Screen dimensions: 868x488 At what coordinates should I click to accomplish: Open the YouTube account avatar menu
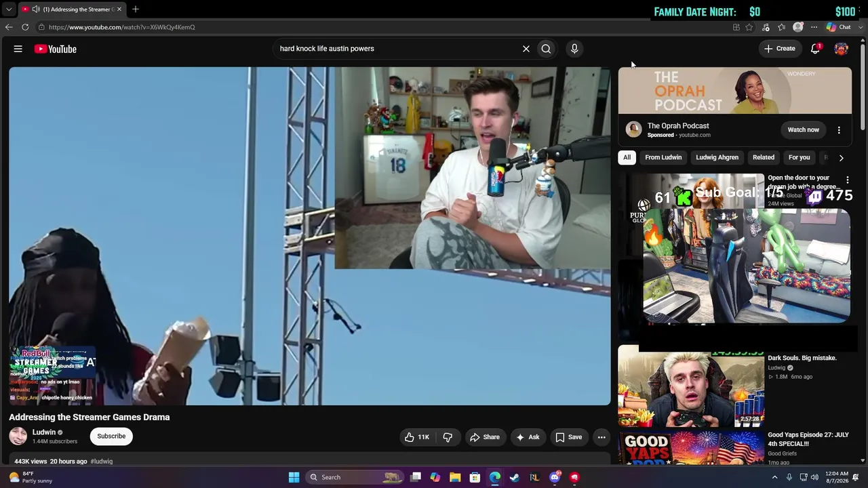pyautogui.click(x=841, y=49)
